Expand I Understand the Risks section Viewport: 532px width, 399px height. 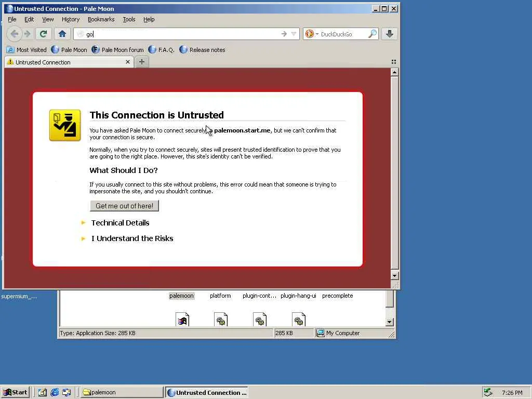coord(132,238)
